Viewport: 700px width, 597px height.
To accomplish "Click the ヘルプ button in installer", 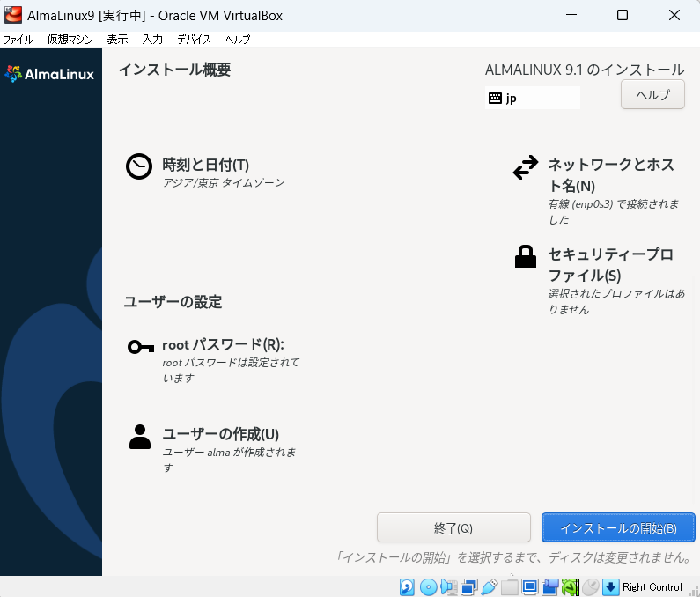I will (652, 94).
